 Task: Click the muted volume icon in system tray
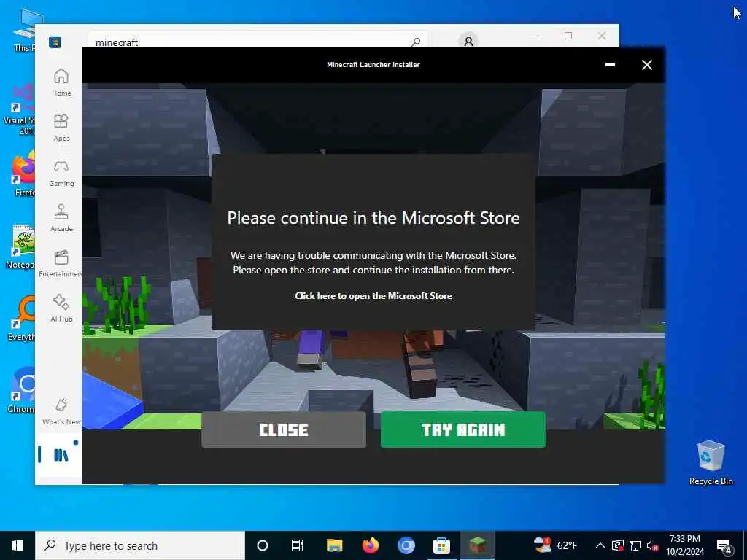click(652, 545)
